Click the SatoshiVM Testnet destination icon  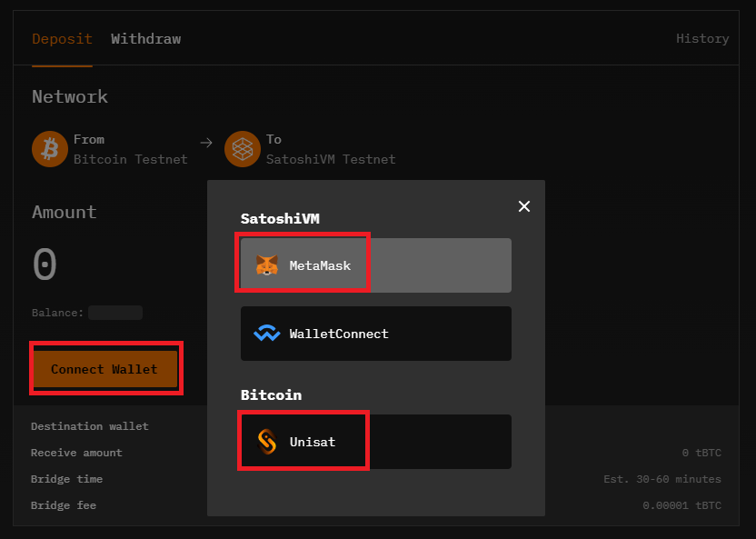(x=243, y=149)
